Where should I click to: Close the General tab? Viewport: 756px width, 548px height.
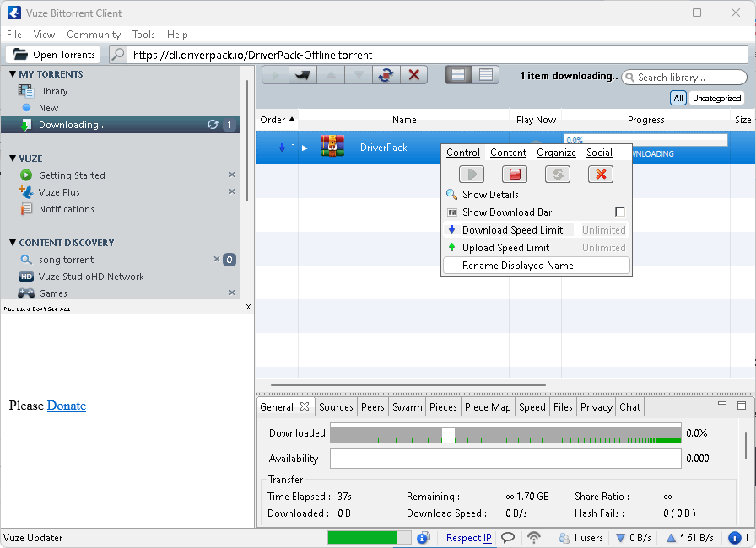(x=305, y=406)
